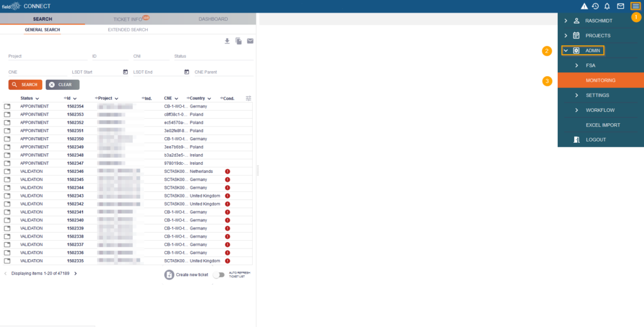Toggle Auto Refresh Ticket List switch
Viewport: 644px width, 327px height.
[x=218, y=275]
